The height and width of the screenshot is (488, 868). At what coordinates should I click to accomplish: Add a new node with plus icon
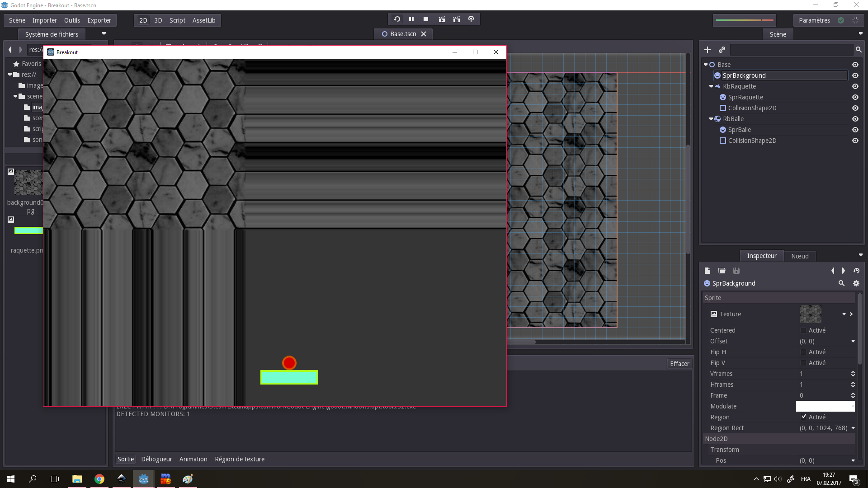click(x=708, y=50)
